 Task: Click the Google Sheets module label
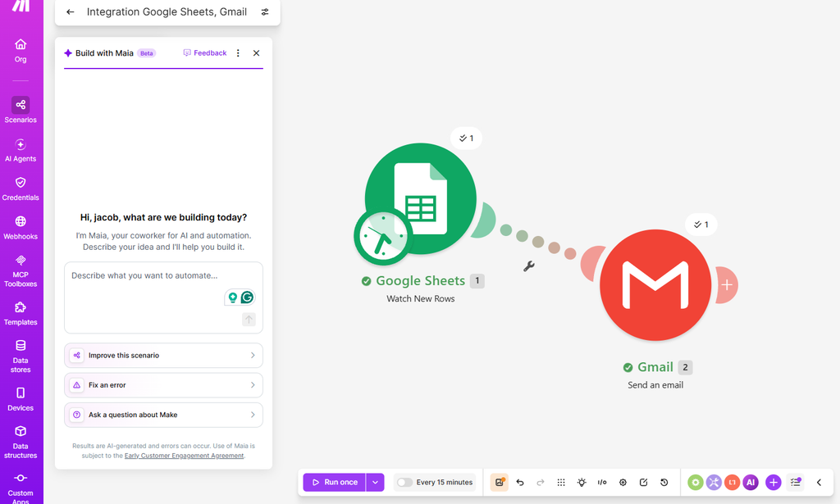(421, 281)
